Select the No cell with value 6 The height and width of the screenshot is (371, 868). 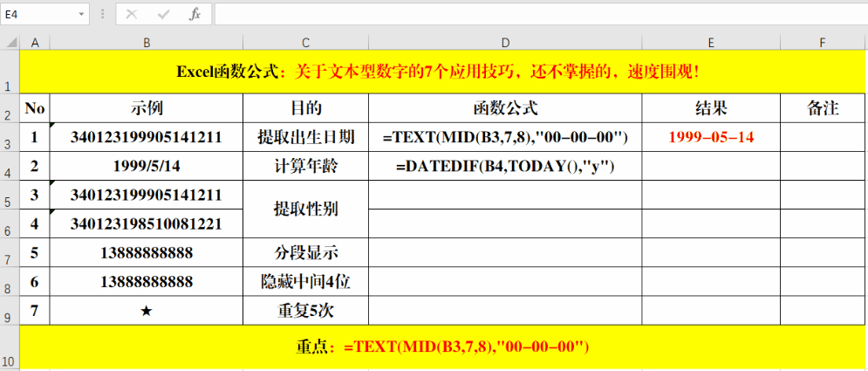35,281
